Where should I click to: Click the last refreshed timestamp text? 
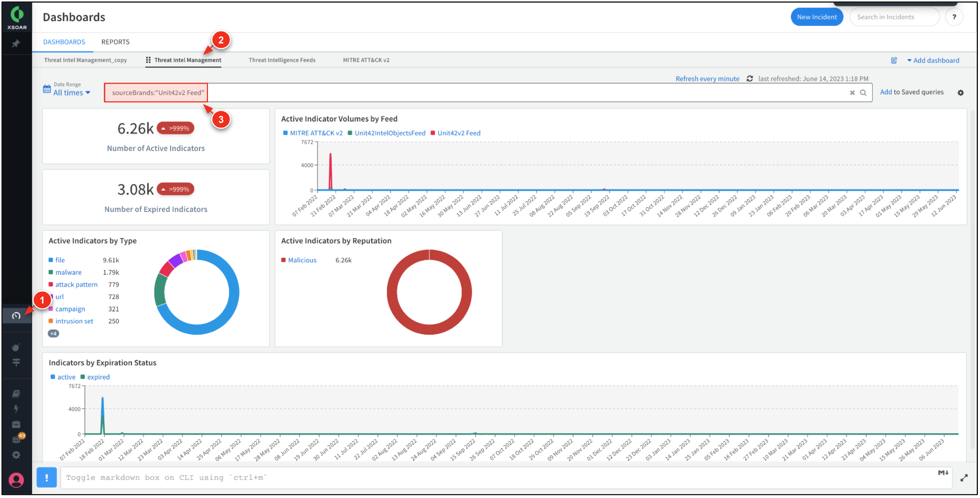coord(813,79)
